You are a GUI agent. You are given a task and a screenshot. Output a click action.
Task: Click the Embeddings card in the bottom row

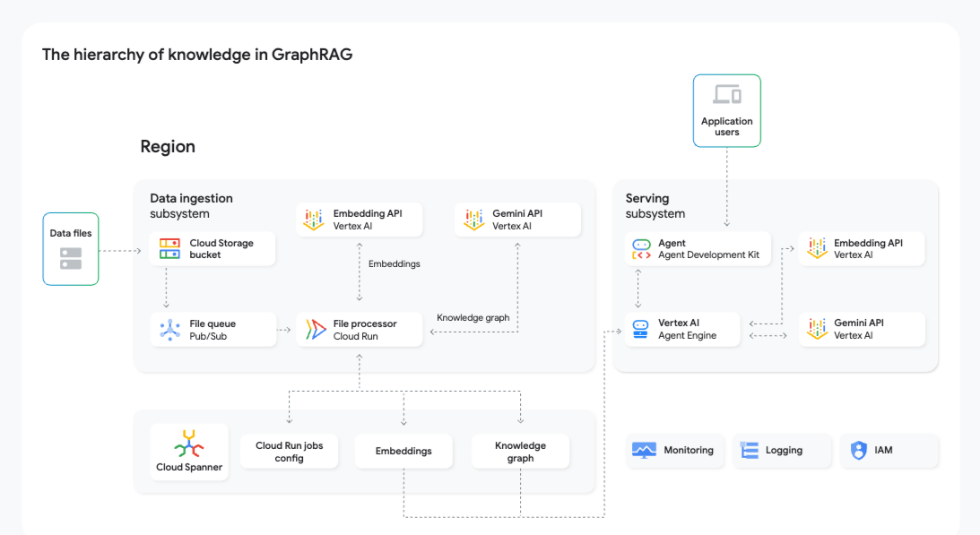(403, 451)
